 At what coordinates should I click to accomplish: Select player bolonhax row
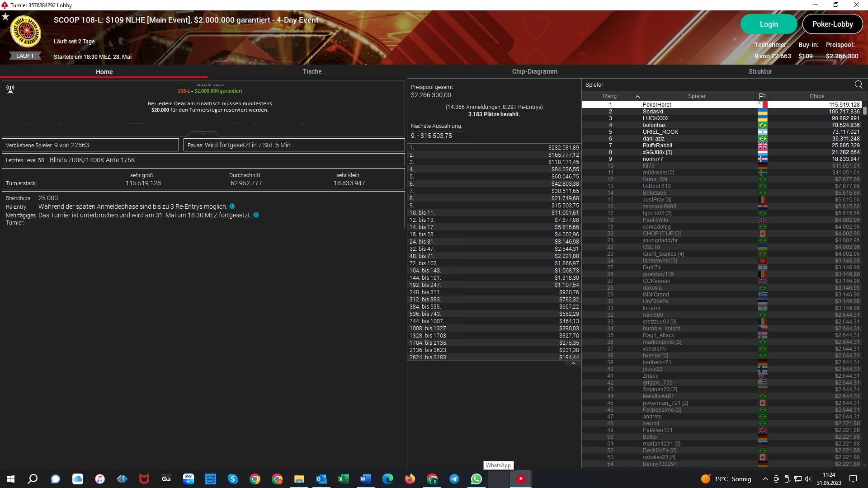pos(722,125)
